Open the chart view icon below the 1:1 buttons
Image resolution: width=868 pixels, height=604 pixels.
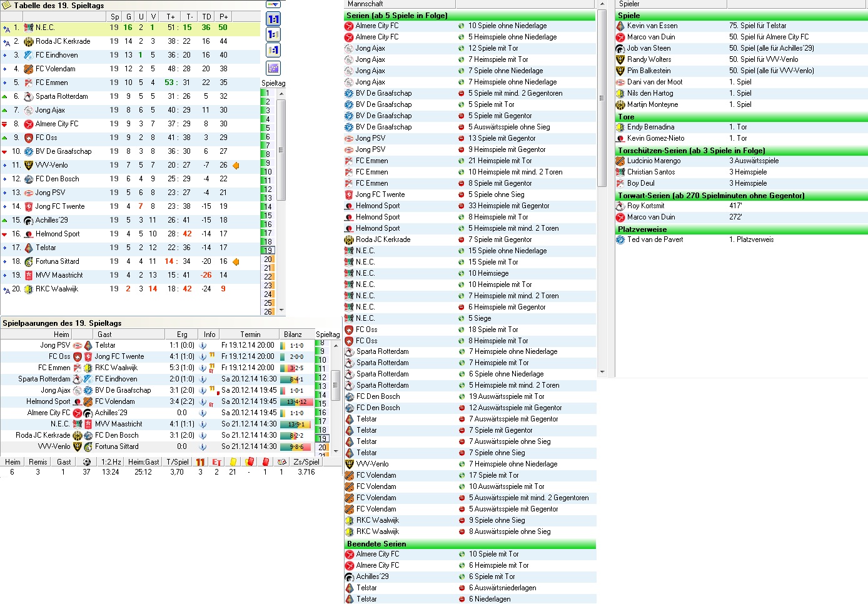pos(273,68)
